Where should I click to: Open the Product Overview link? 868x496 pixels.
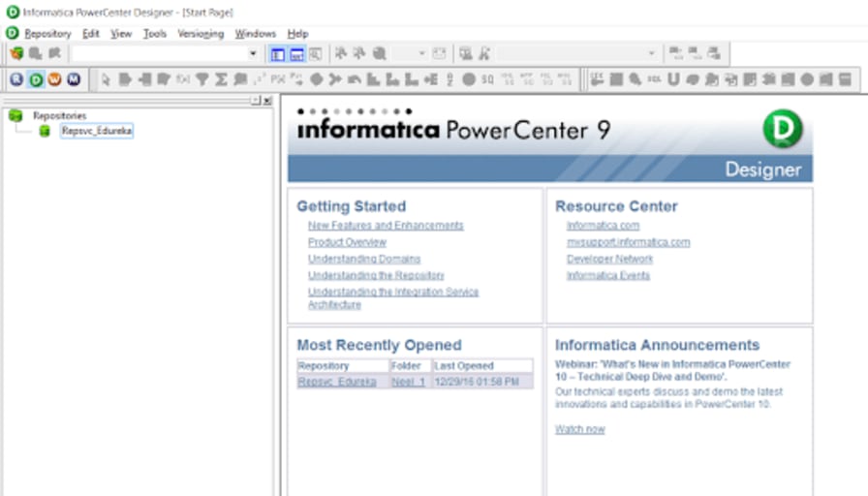347,242
